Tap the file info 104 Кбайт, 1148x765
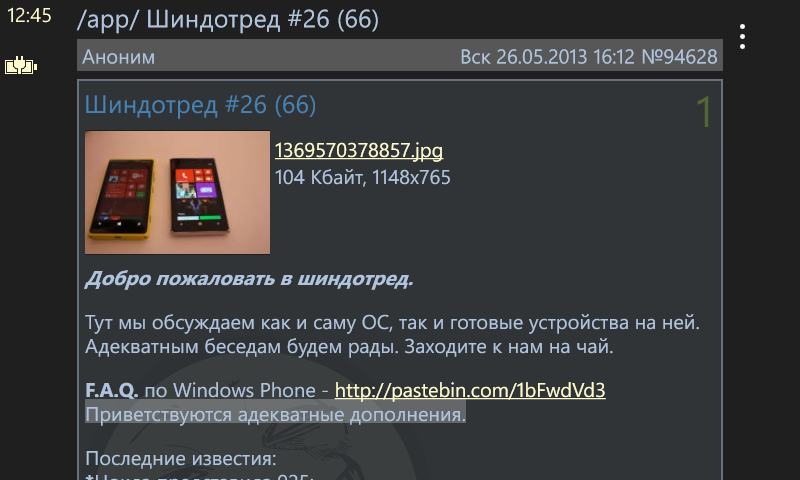The image size is (800, 480). click(x=362, y=178)
